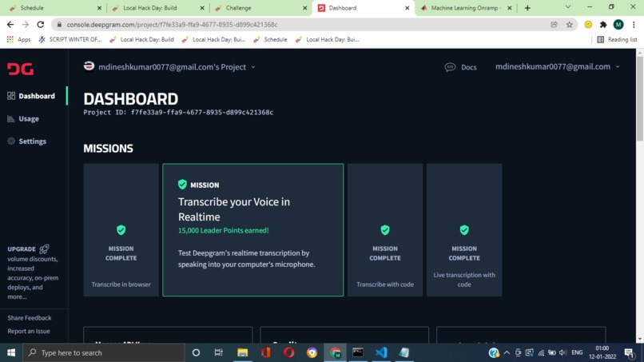
Task: Open the Chrome three-dot menu
Action: click(634, 25)
